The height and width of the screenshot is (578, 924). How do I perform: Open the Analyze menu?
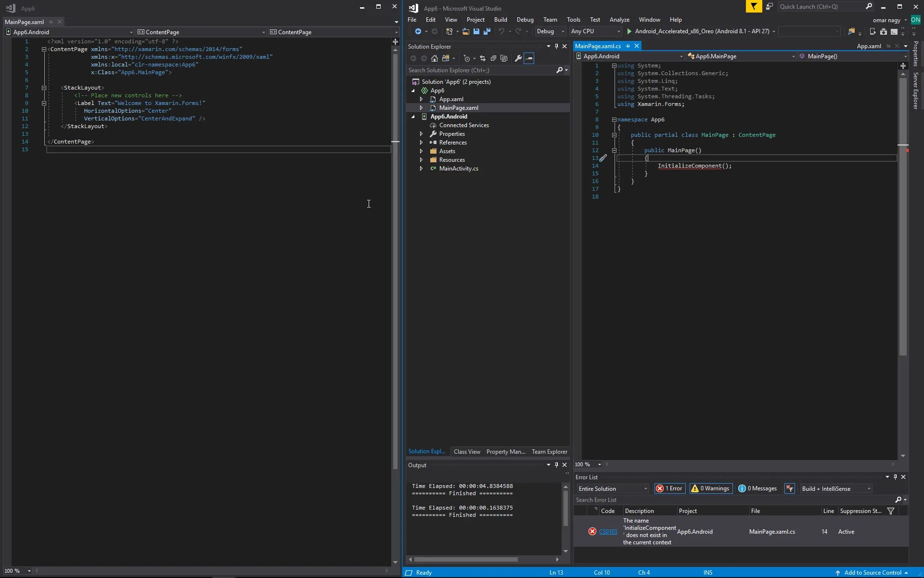(x=619, y=20)
